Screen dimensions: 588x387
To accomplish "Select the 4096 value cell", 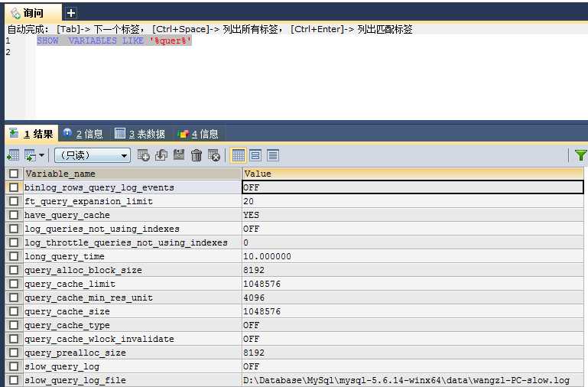I will (x=412, y=298).
